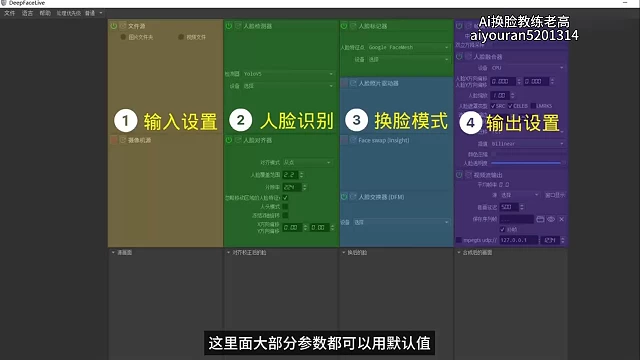Screen dimensions: 640x360
Task: Open the 人脸检测器 设备 dropdown
Action: click(288, 86)
